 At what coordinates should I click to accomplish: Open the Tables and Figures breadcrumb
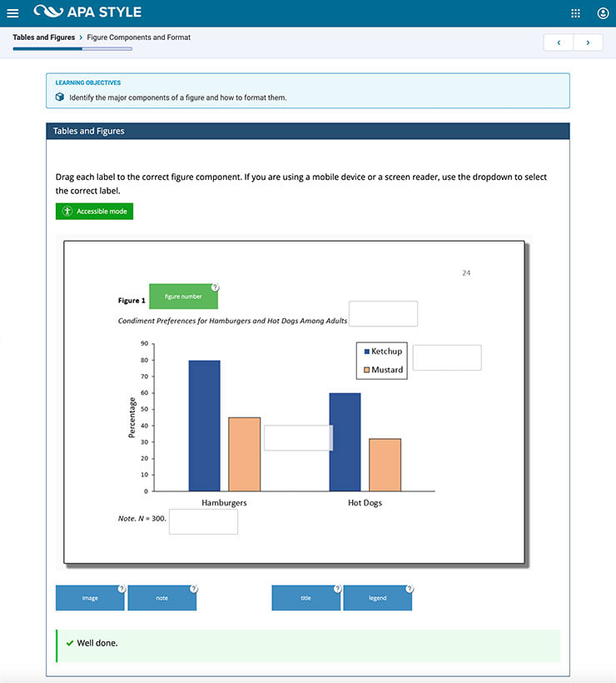point(43,37)
